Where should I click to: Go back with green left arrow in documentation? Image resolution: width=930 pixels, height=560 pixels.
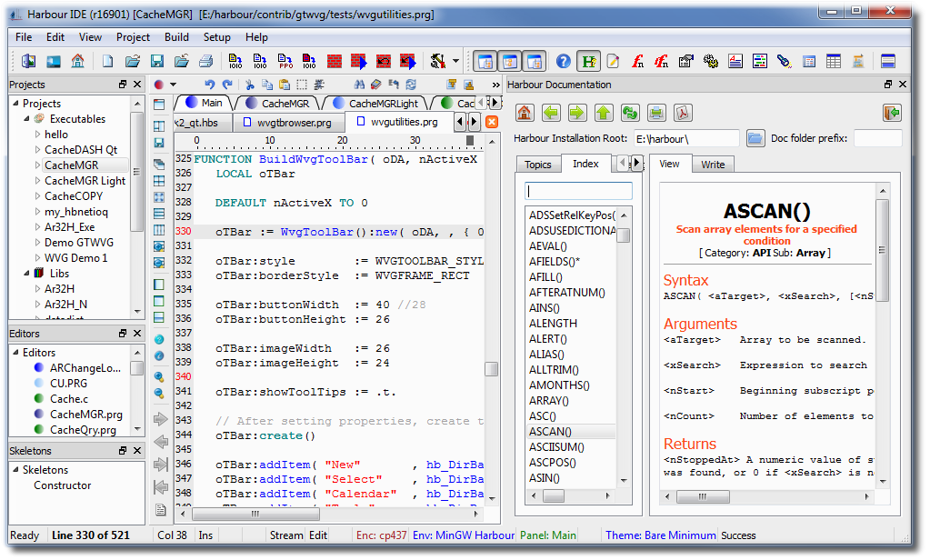pos(551,113)
